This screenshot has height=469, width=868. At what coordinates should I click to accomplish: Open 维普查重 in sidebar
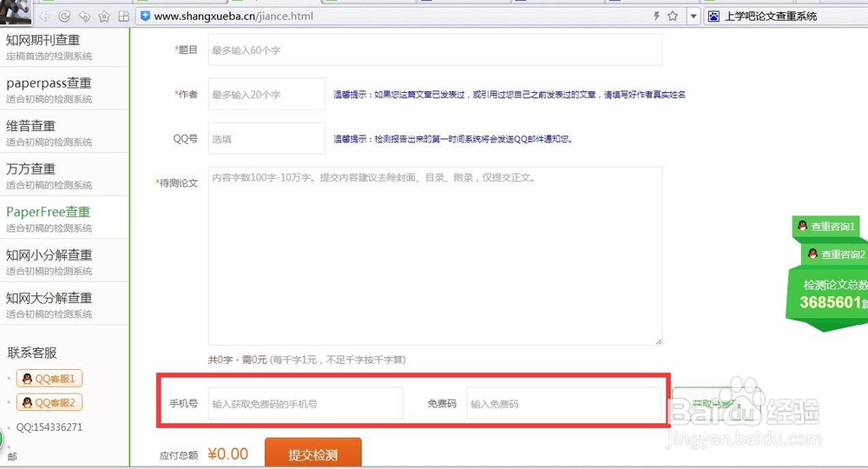tap(64, 132)
